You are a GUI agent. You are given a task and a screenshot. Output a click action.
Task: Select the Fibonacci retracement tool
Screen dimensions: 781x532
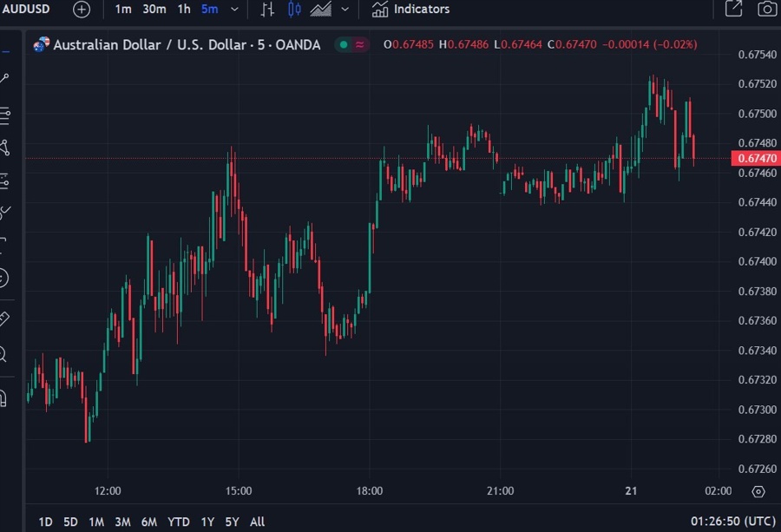click(x=5, y=115)
